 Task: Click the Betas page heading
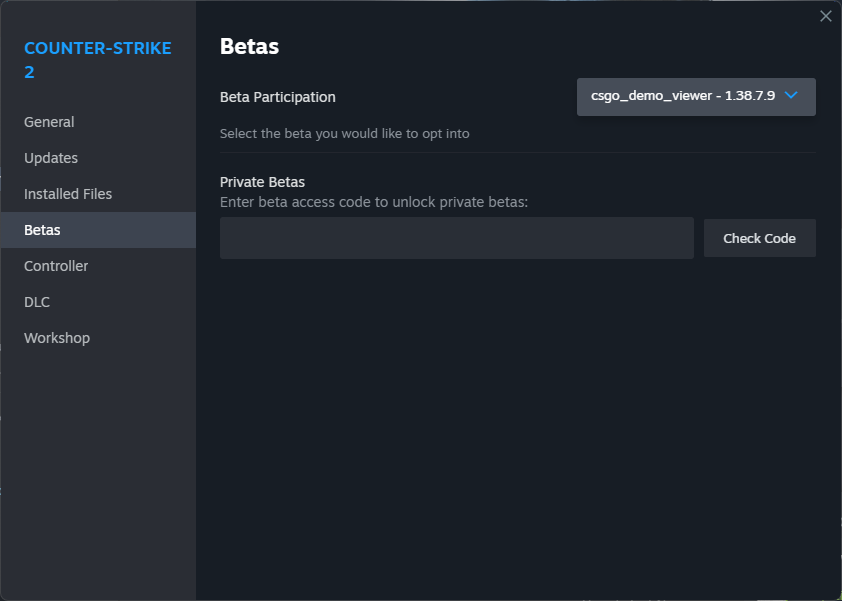pos(249,46)
